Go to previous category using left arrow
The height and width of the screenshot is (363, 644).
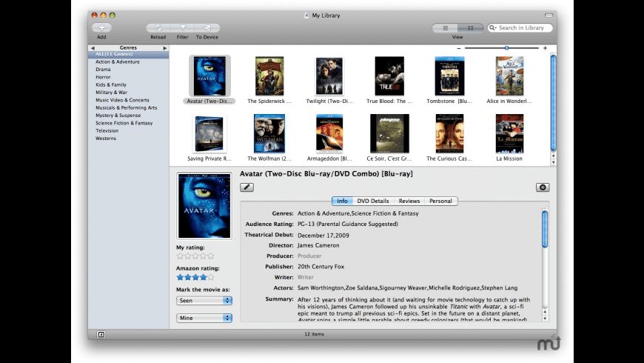click(93, 48)
